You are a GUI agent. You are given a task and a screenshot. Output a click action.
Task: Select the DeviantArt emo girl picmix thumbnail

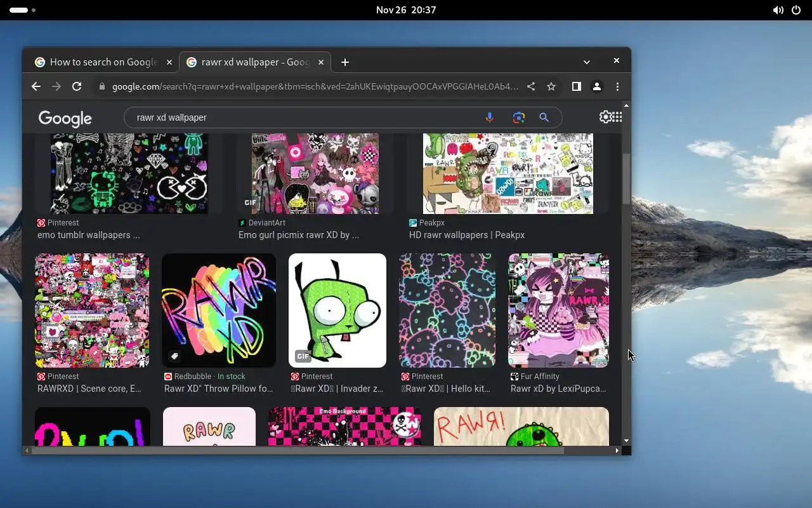(x=315, y=173)
